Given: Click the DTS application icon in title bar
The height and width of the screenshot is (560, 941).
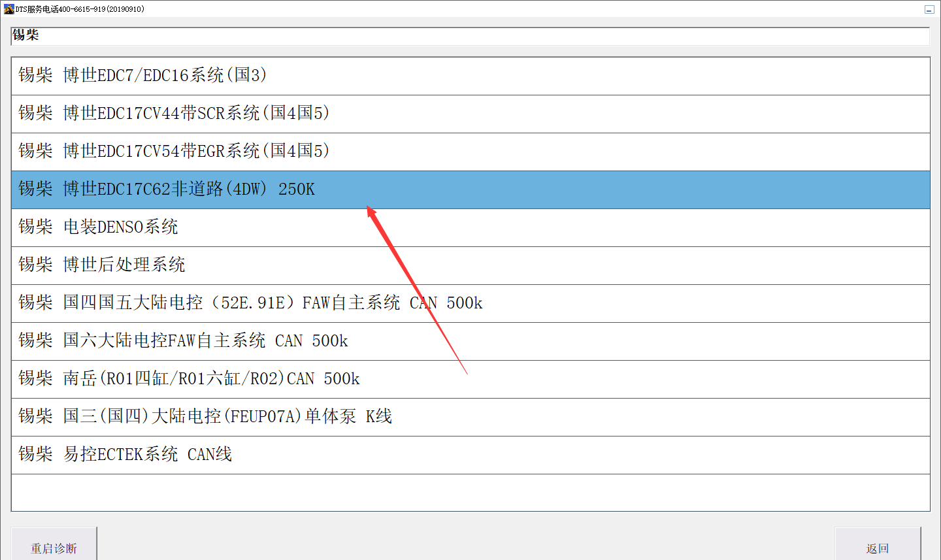Looking at the screenshot, I should (x=8, y=9).
